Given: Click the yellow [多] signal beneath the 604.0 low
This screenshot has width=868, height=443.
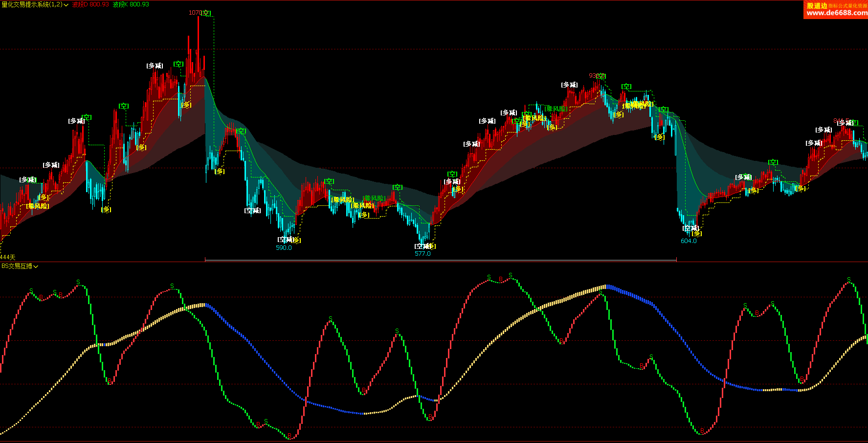Looking at the screenshot, I should coord(696,234).
